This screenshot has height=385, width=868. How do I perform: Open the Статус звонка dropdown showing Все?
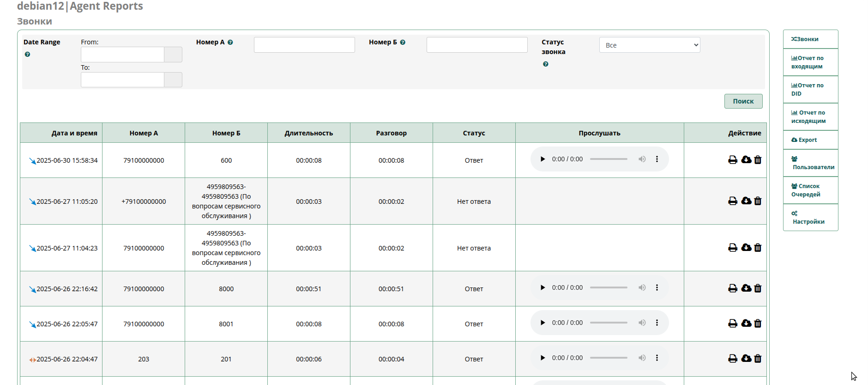tap(650, 45)
